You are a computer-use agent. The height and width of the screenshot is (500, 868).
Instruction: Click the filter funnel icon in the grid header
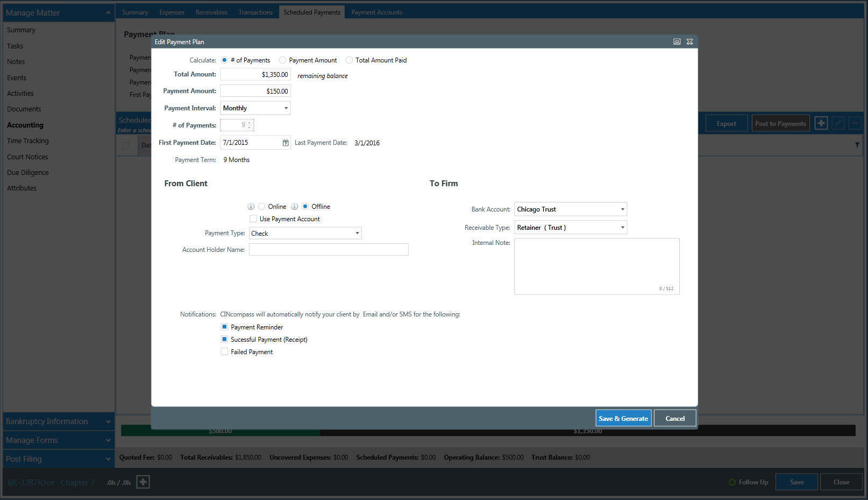(857, 145)
